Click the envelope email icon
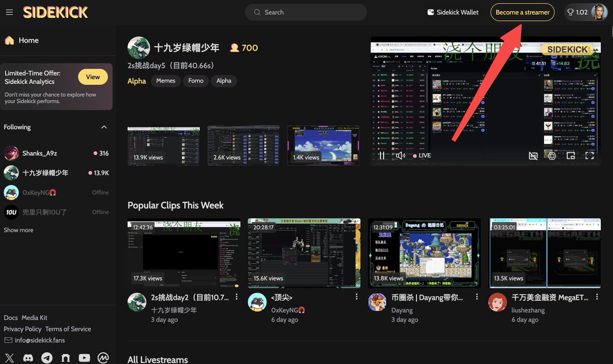This screenshot has width=613, height=364. 8,340
